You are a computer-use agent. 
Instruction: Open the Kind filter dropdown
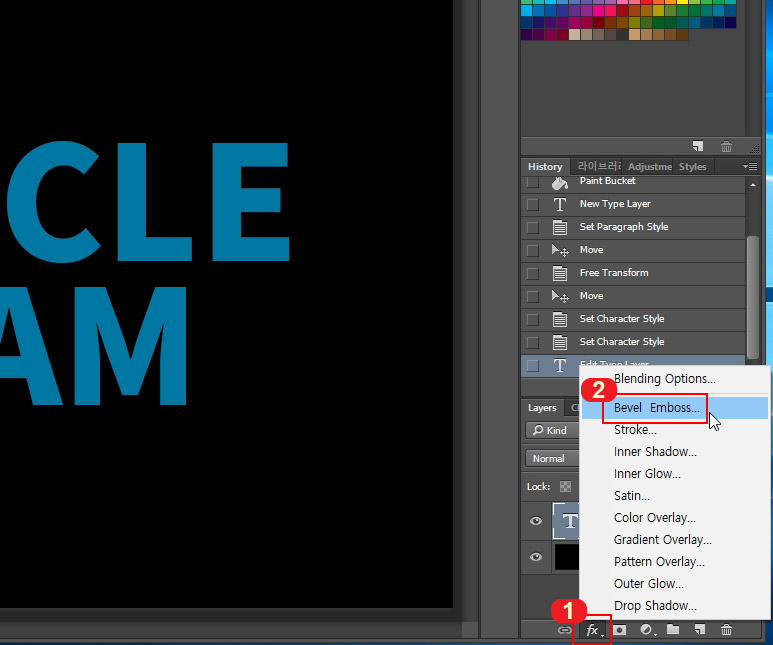pyautogui.click(x=552, y=430)
